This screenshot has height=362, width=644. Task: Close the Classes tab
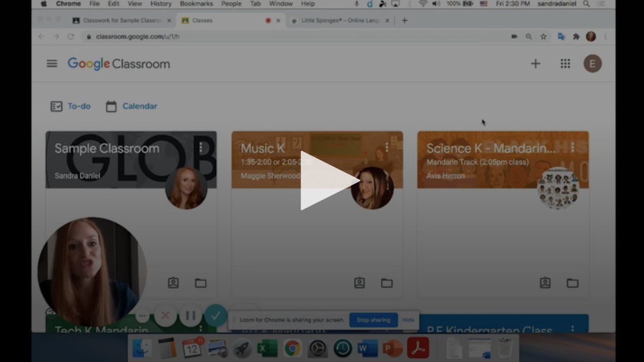(278, 21)
